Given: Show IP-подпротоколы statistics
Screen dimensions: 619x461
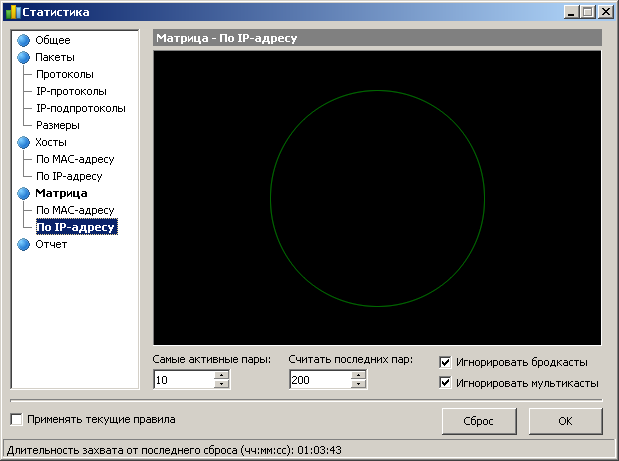Looking at the screenshot, I should click(81, 108).
